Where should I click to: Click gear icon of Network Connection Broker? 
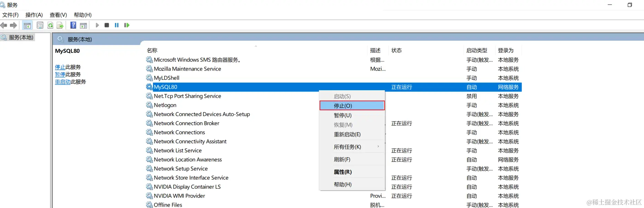[149, 123]
